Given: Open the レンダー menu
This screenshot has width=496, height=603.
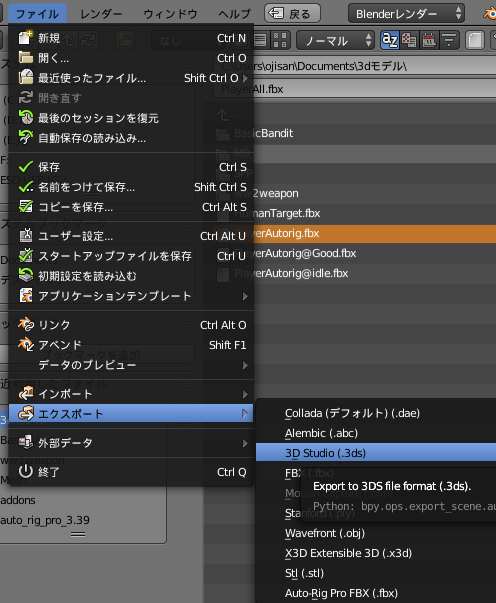Looking at the screenshot, I should coord(101,14).
